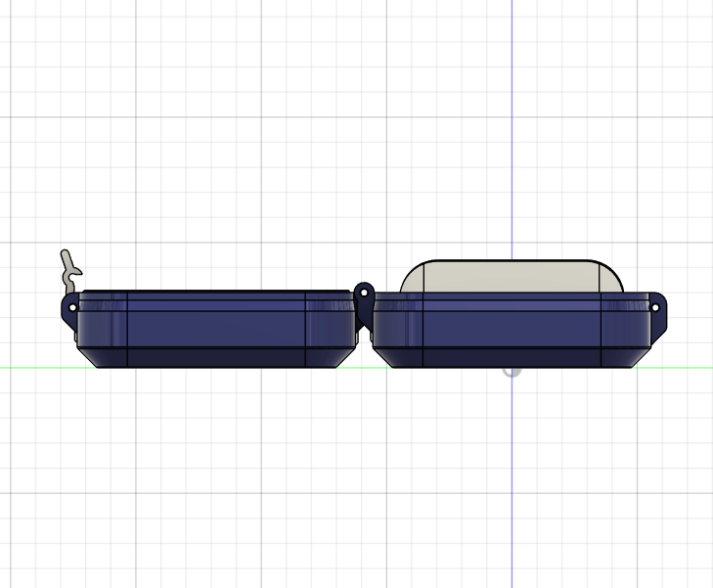Select the bottom-right chamfer of left case
The height and width of the screenshot is (588, 713).
pyautogui.click(x=344, y=357)
